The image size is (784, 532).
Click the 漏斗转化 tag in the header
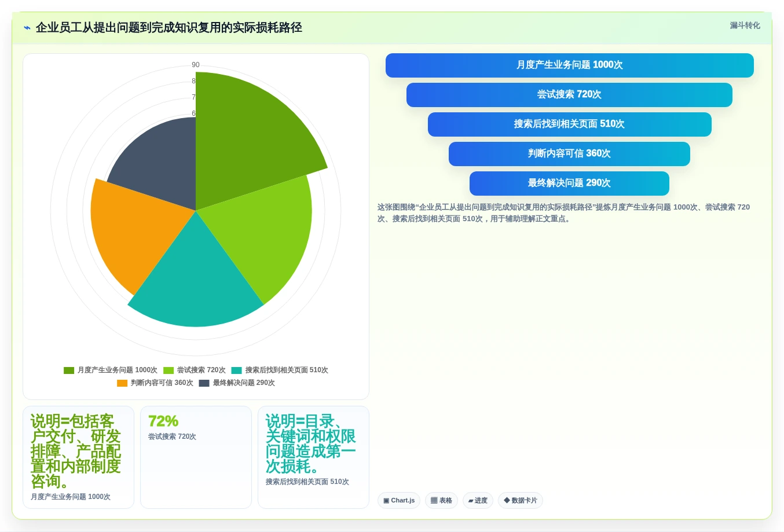pyautogui.click(x=745, y=25)
